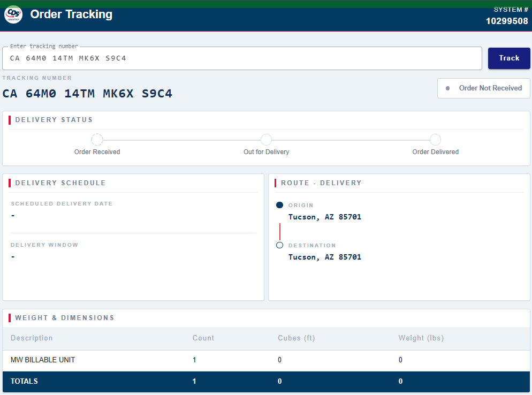Click the Scheduled Delivery Date label
The width and height of the screenshot is (532, 395).
click(62, 203)
